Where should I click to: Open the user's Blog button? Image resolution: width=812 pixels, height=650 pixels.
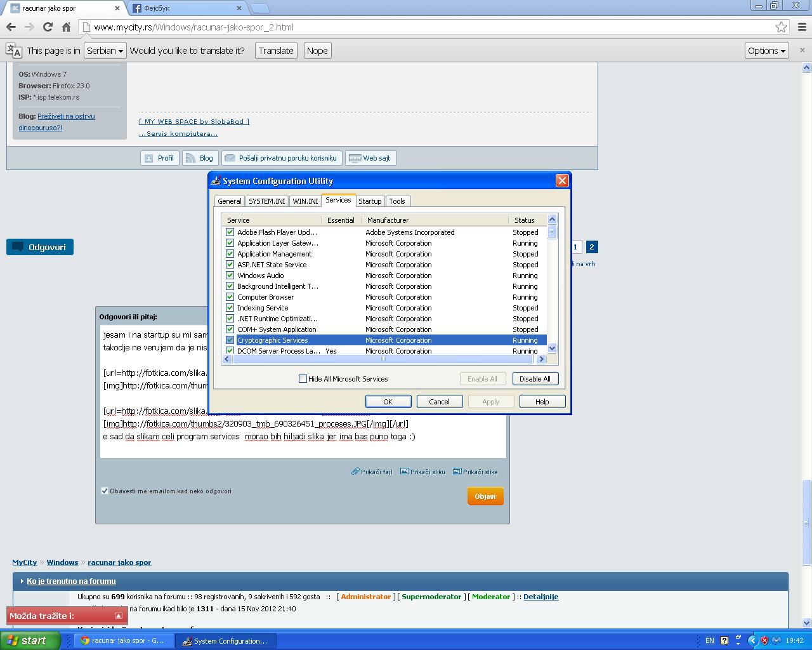click(200, 158)
